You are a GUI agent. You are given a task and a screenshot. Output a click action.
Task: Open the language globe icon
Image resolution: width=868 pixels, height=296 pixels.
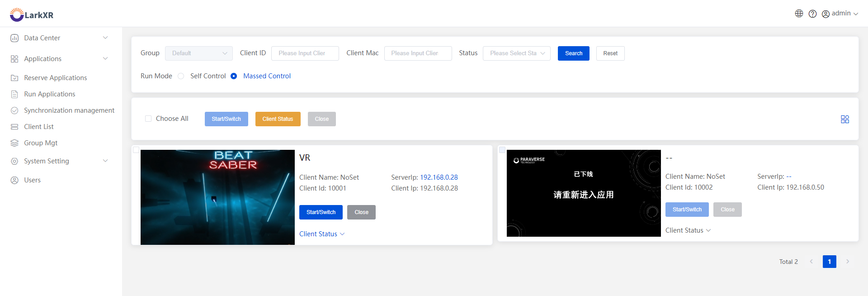point(799,14)
